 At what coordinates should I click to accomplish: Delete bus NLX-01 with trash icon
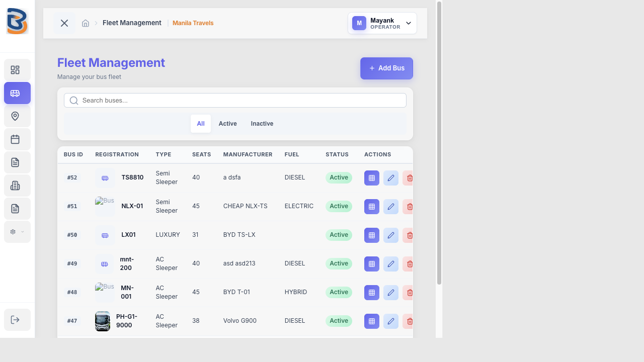pyautogui.click(x=408, y=207)
